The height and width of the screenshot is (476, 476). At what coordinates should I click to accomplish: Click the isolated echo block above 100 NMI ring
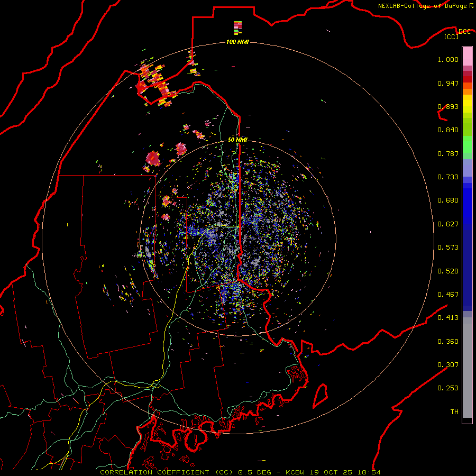[x=237, y=27]
